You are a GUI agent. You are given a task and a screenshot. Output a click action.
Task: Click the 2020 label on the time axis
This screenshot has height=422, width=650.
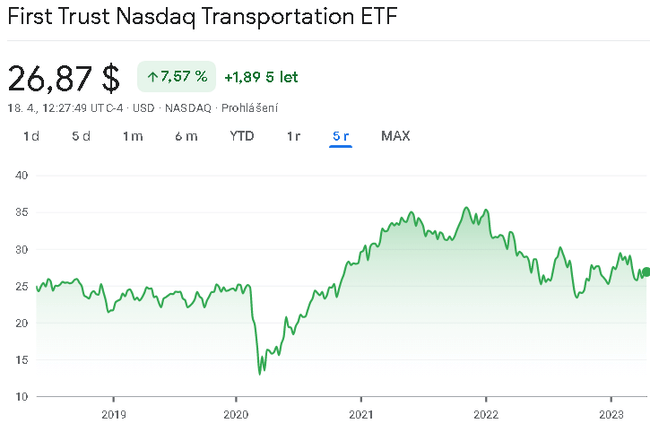(x=235, y=413)
